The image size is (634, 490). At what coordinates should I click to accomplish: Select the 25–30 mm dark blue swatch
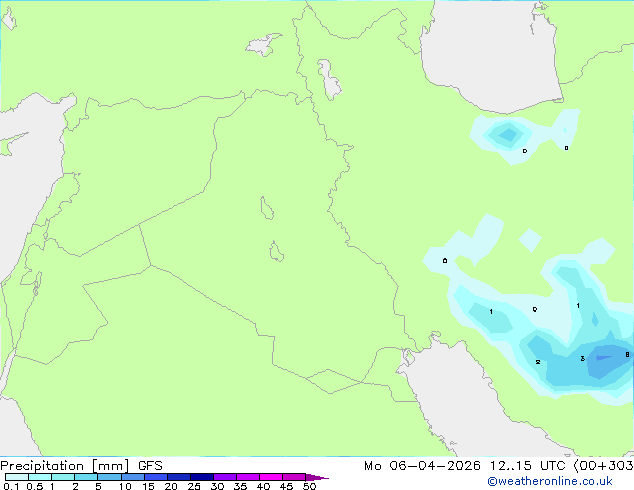coord(201,477)
